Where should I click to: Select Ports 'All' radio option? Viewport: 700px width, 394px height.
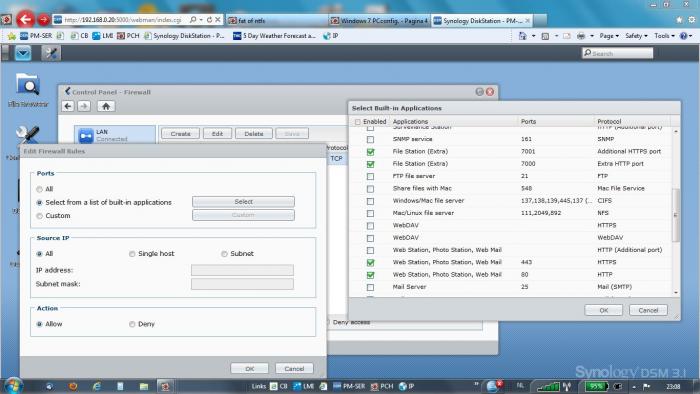[x=39, y=189]
